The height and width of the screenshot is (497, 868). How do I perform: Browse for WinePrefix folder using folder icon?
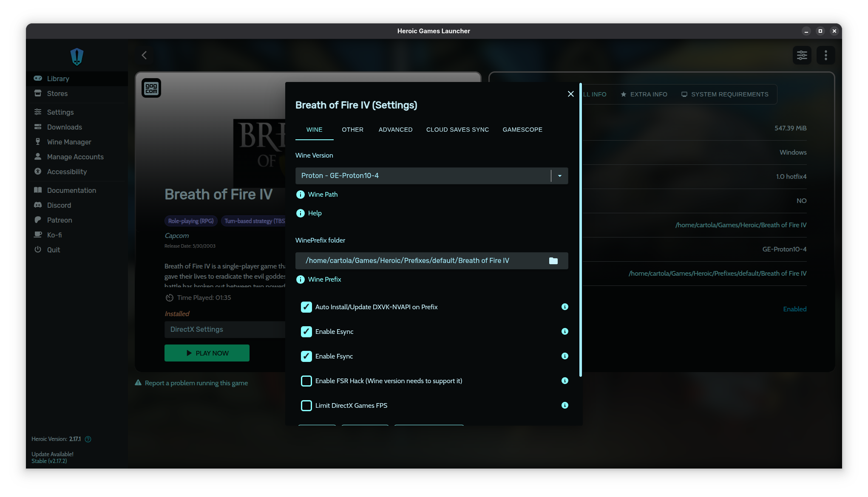pos(553,261)
